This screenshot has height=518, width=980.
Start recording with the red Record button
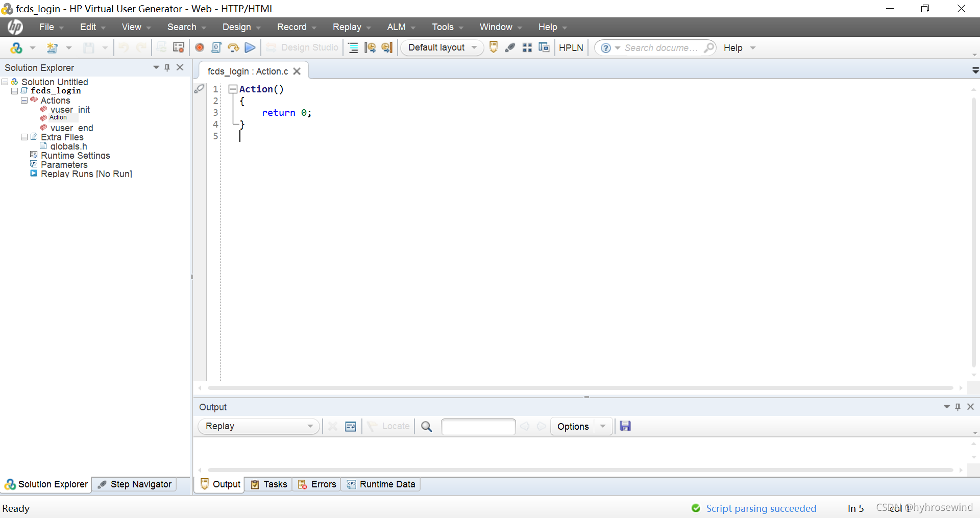[x=200, y=47]
